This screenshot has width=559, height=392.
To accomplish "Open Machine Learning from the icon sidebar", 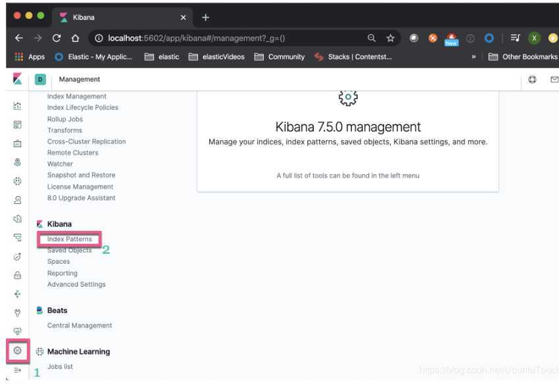I will [x=17, y=181].
